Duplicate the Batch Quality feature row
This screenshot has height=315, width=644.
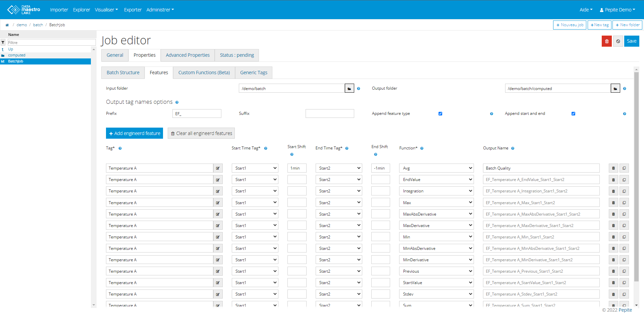[x=624, y=168]
